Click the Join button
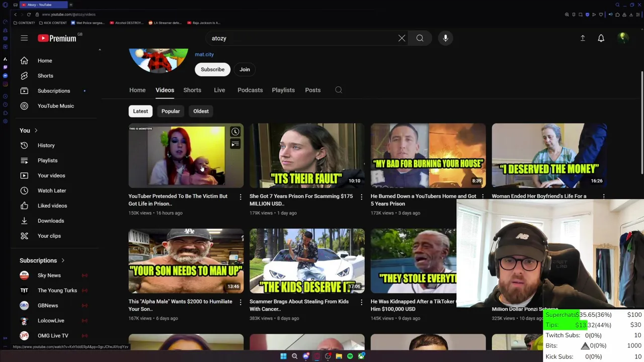Viewport: 644px width, 362px height. tap(245, 69)
